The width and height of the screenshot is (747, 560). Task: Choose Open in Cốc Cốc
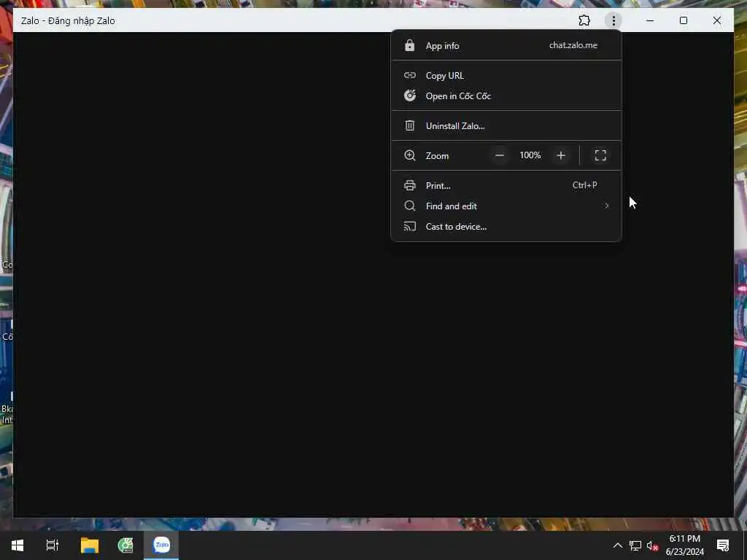tap(506, 96)
